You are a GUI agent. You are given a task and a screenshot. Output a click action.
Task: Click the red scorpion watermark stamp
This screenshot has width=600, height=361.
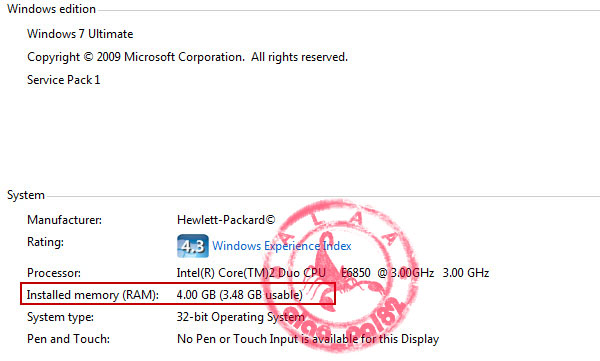(340, 275)
